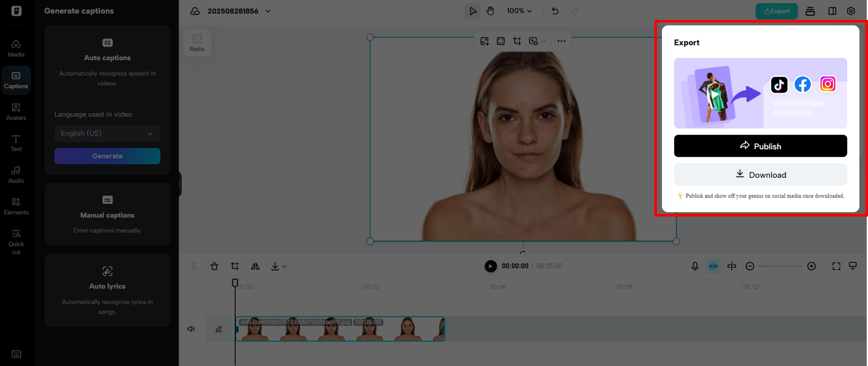
Task: Click the Generate captions button
Action: point(107,156)
